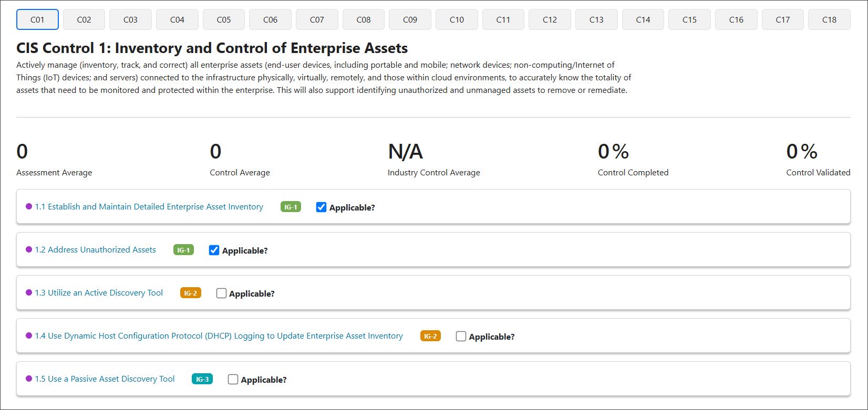Click the Control Average label
868x410 pixels.
pyautogui.click(x=240, y=172)
